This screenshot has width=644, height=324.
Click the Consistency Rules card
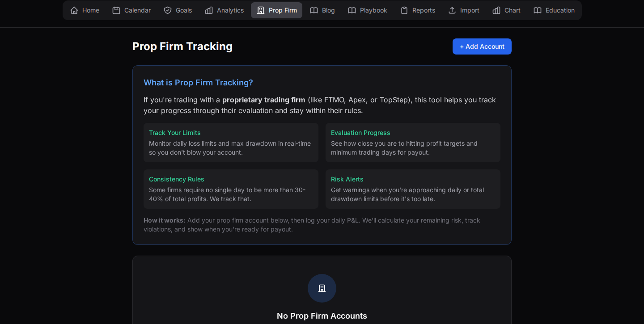click(231, 189)
